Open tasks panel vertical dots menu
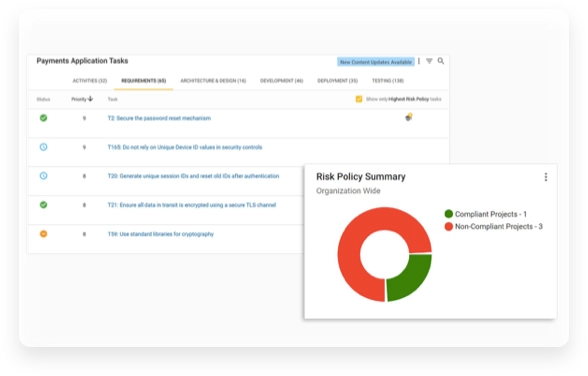The width and height of the screenshot is (588, 376). point(419,61)
